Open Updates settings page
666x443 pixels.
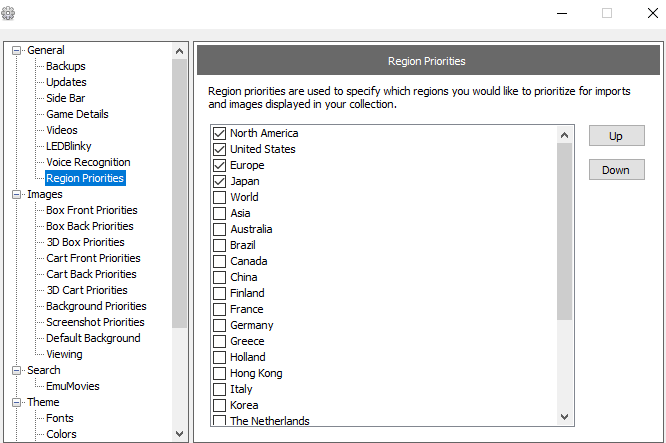coord(66,82)
